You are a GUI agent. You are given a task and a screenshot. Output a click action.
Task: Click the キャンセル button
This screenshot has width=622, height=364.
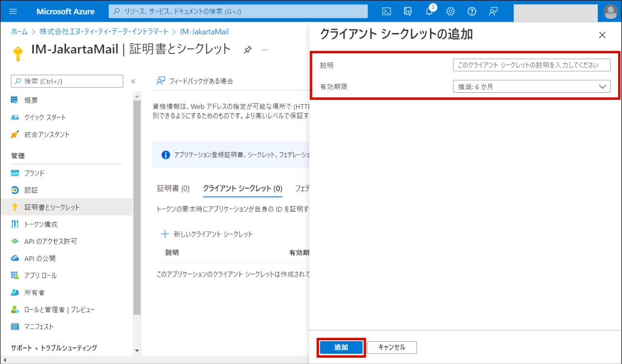coord(392,347)
